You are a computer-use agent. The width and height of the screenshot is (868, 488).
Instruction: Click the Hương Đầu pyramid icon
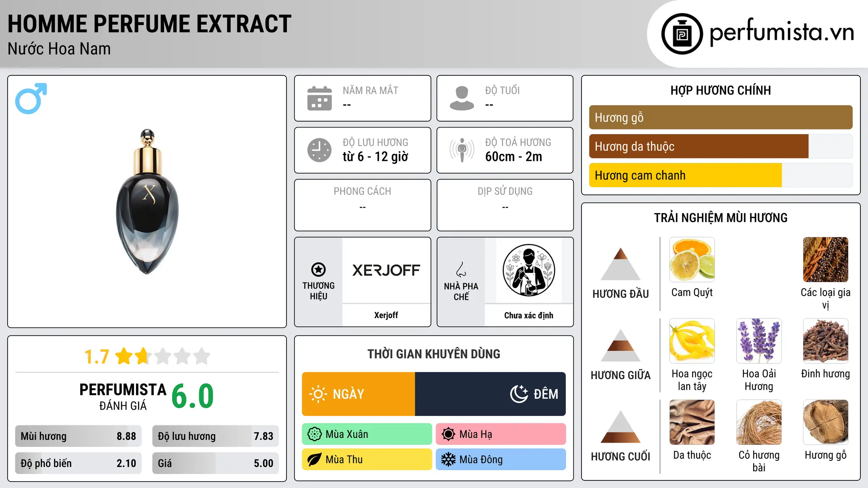coord(620,264)
